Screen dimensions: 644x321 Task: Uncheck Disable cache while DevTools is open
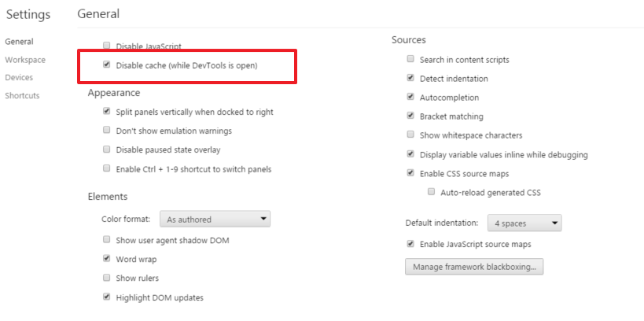coord(107,65)
